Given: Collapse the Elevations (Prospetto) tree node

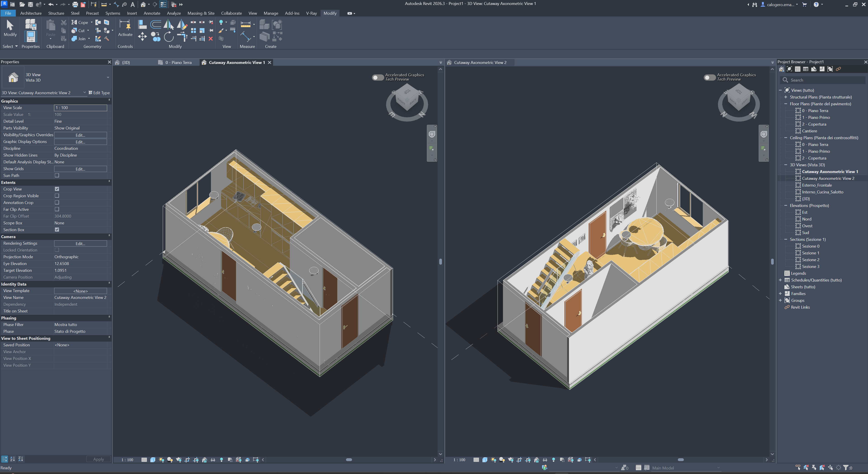Looking at the screenshot, I should coord(785,206).
